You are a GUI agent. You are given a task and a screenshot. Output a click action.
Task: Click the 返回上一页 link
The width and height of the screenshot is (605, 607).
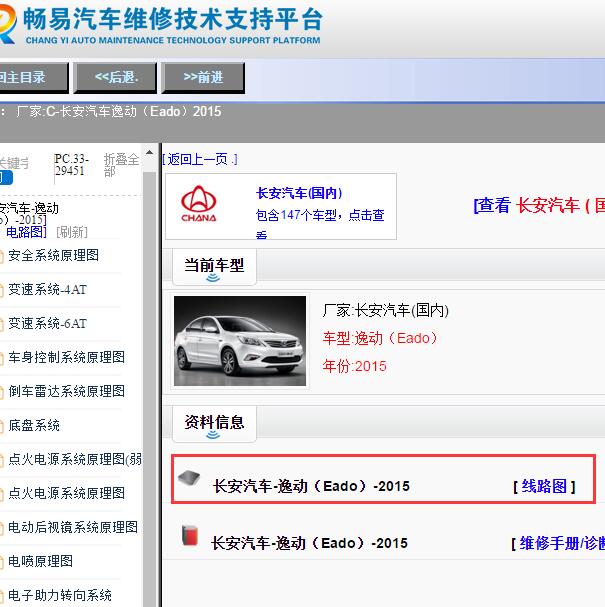tap(200, 159)
